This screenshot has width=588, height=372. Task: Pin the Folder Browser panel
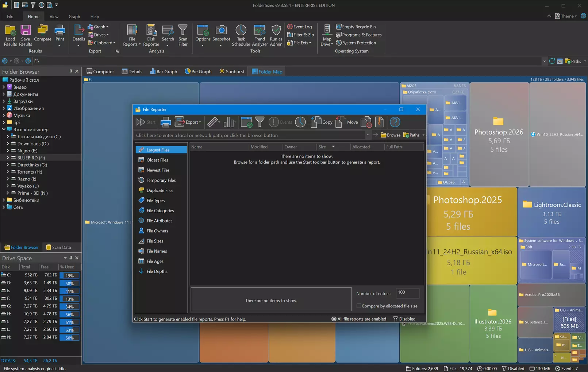coord(71,71)
